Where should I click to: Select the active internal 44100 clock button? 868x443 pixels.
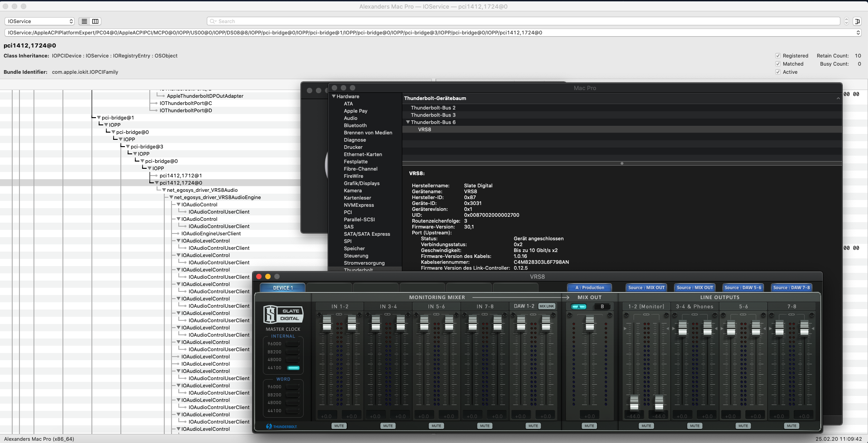[293, 368]
